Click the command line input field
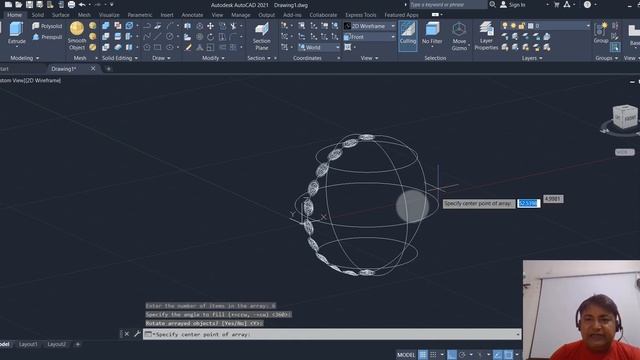 [x=332, y=334]
